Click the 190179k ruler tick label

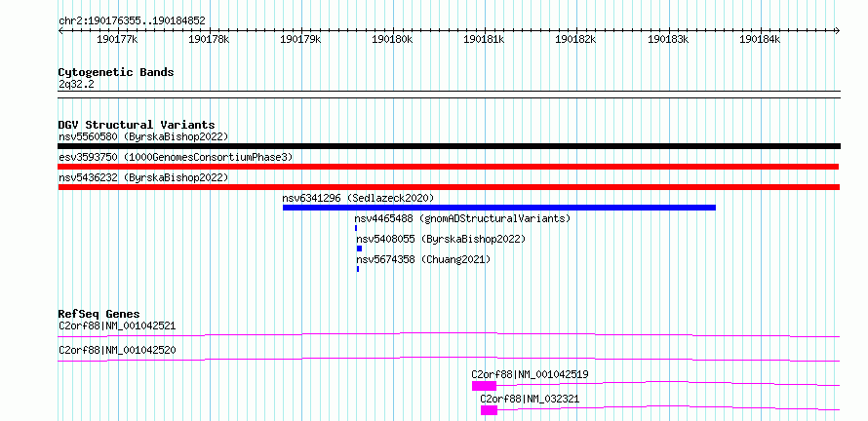coord(301,39)
